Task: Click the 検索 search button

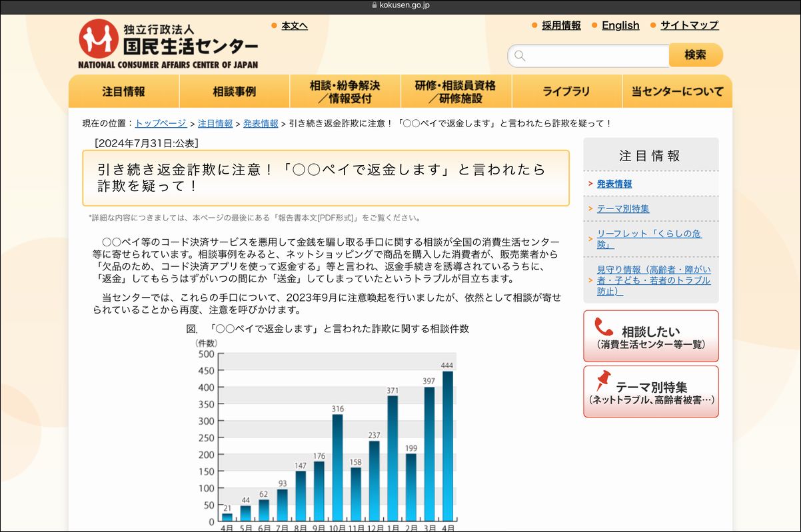Action: pyautogui.click(x=696, y=55)
